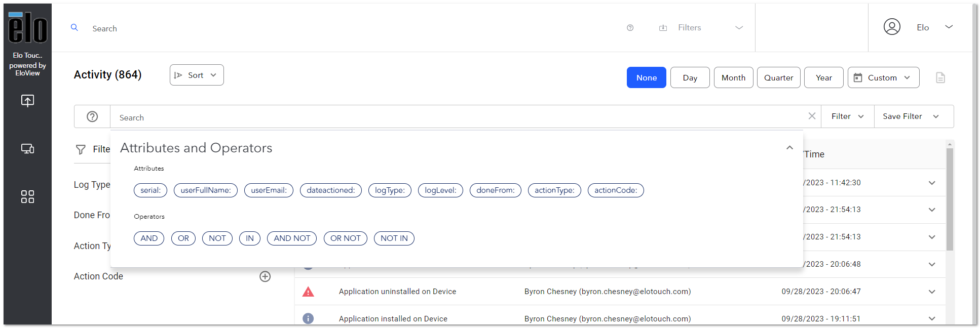Open the devices sidebar icon

tap(27, 149)
